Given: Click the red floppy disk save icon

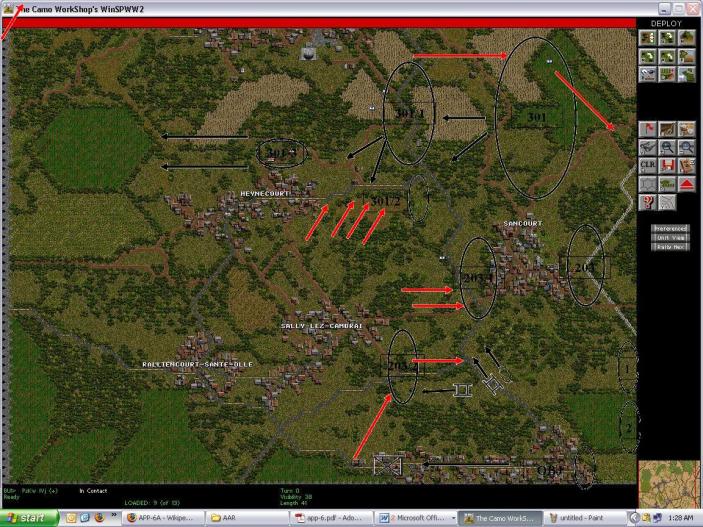Looking at the screenshot, I should coord(667,165).
